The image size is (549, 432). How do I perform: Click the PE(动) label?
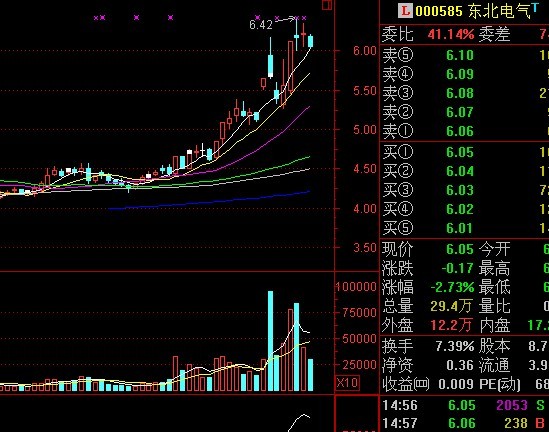(x=500, y=384)
